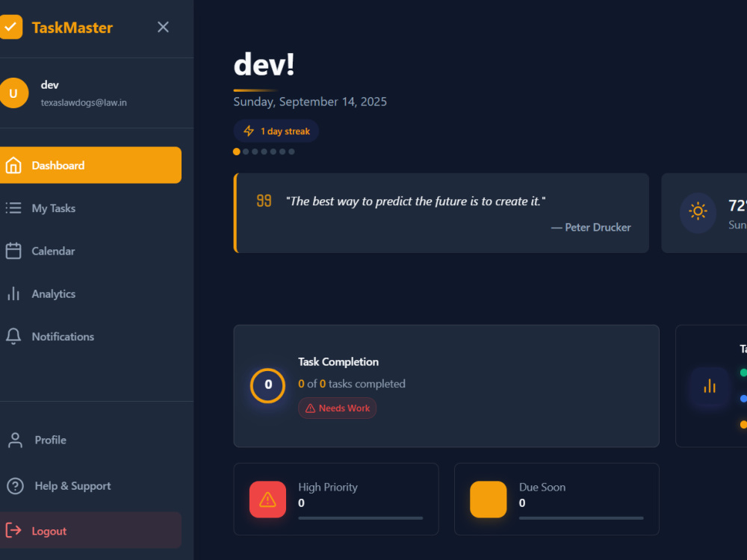Click the Task Completion circular progress ring

coord(267,385)
